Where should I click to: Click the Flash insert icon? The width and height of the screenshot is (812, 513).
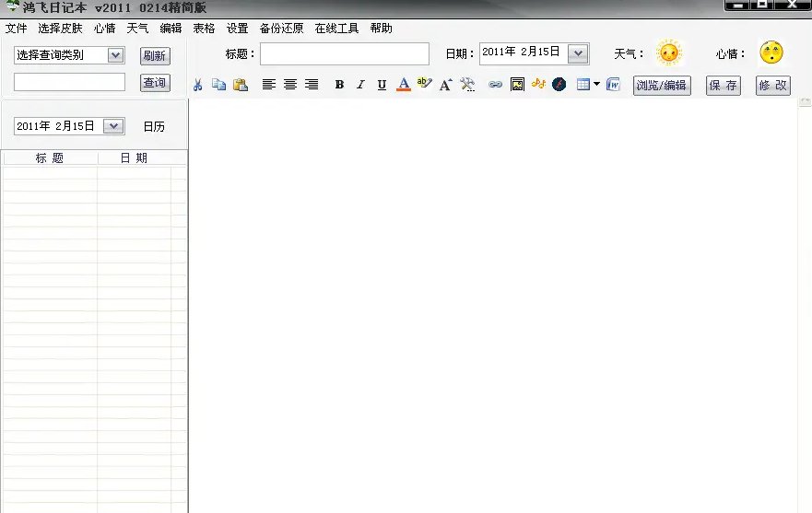click(559, 85)
